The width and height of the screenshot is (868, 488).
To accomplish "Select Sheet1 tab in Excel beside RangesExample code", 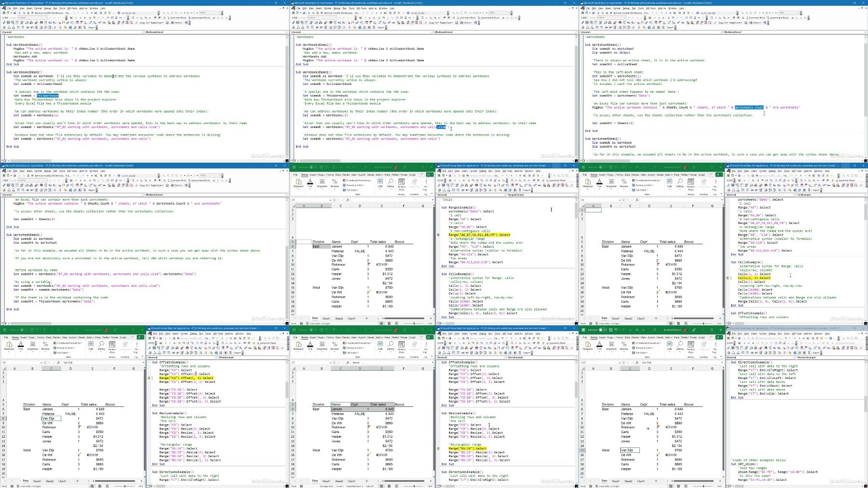I will coord(326,319).
